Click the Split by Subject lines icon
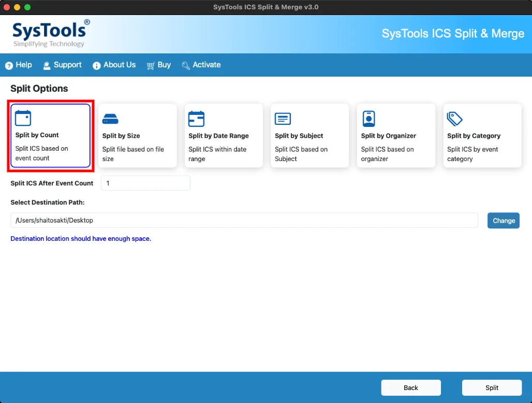Viewport: 532px width, 403px height. click(x=283, y=119)
